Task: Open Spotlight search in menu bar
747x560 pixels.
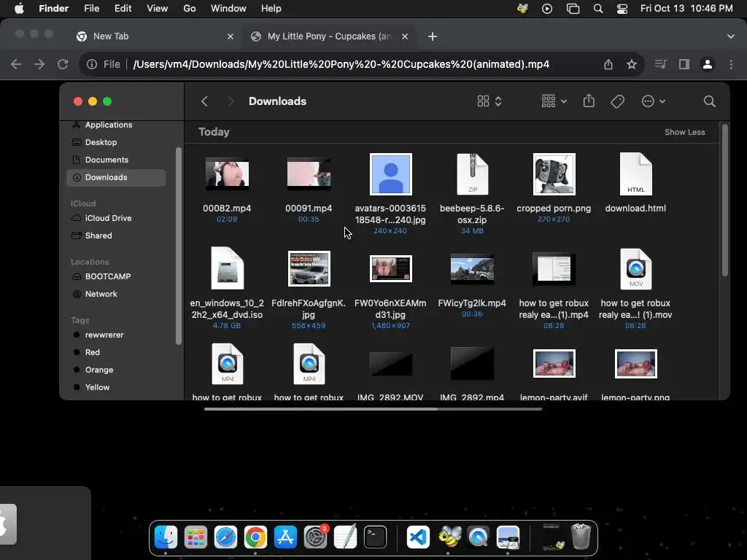Action: pyautogui.click(x=598, y=9)
